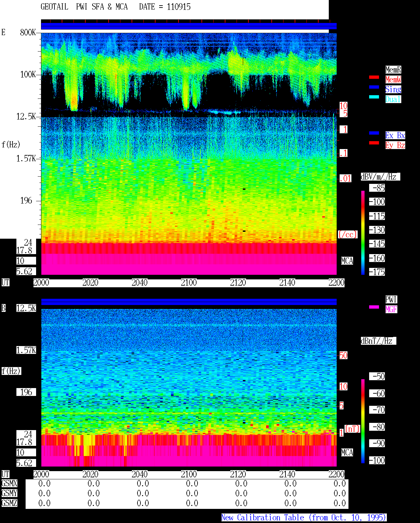Click the -85 electric color scale value
Viewport: 420px width, 523px height.
point(377,188)
